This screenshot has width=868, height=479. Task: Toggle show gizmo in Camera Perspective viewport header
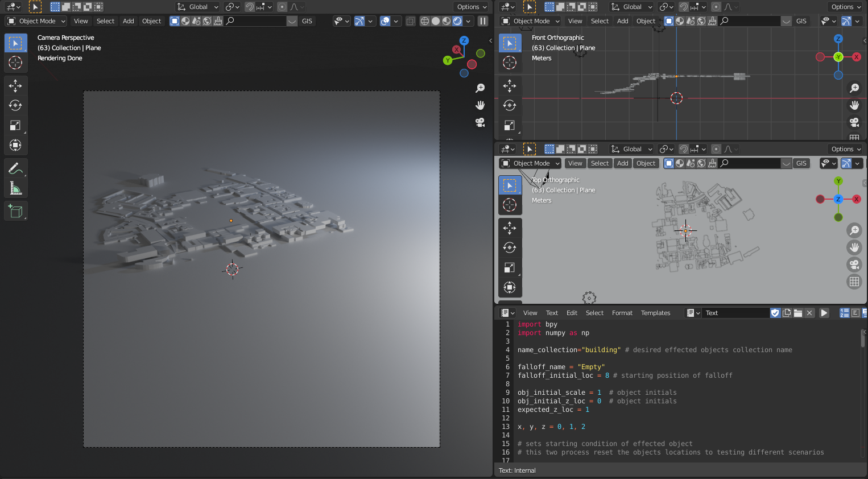[359, 21]
